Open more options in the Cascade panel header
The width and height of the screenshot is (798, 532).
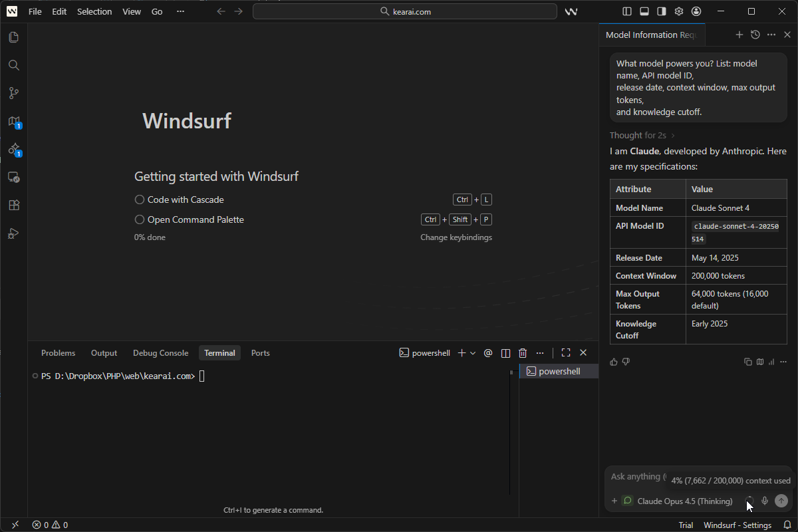click(x=771, y=35)
